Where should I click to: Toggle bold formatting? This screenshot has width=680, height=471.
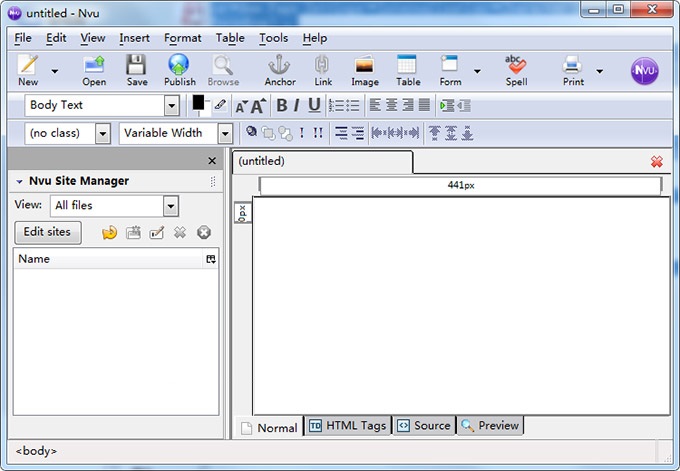tap(281, 105)
